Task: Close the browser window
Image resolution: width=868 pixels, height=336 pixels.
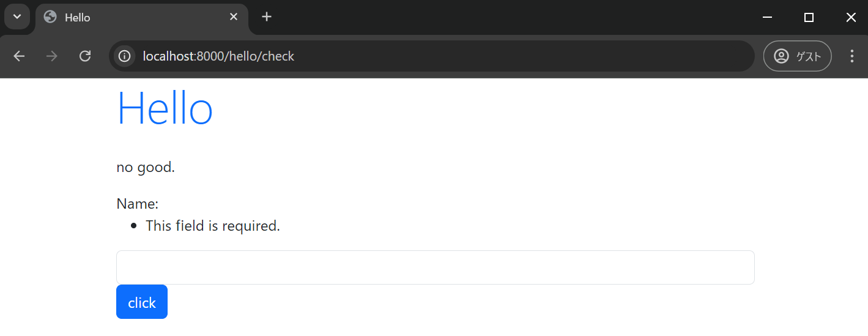Action: click(850, 17)
